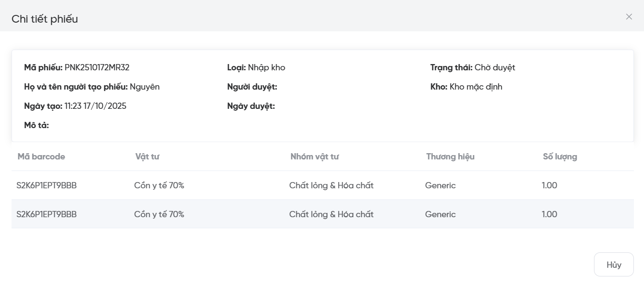Select barcode S2K6P1EPT9BBB in the first row
This screenshot has height=288, width=644.
[x=47, y=185]
